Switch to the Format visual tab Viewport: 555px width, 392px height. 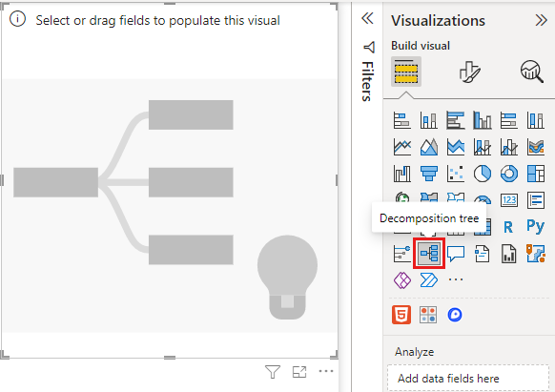pos(469,72)
